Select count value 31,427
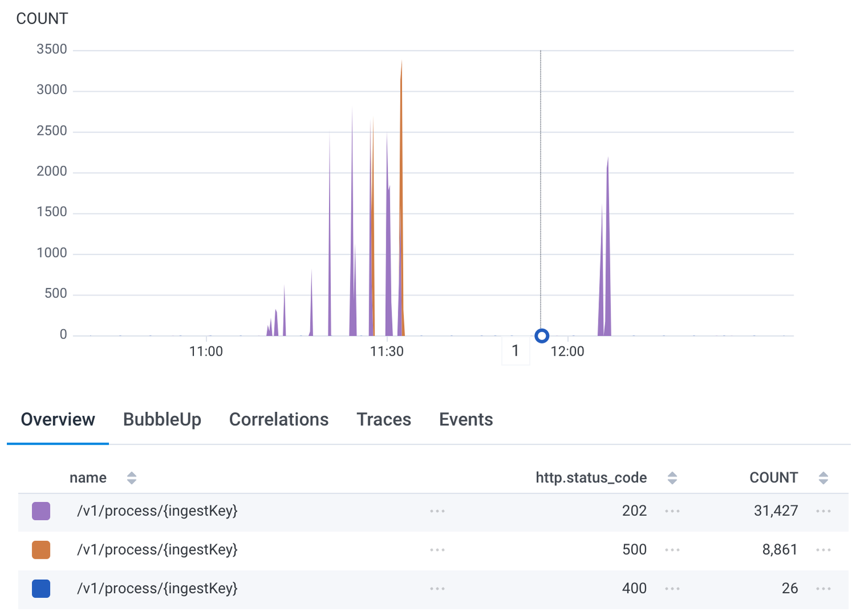 point(776,510)
